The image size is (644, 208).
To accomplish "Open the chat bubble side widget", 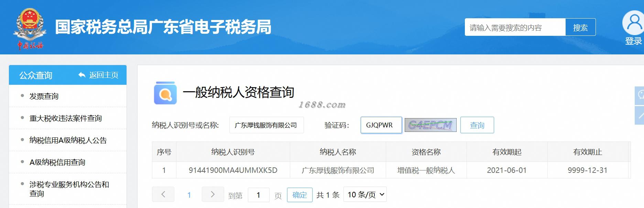I will [x=640, y=95].
